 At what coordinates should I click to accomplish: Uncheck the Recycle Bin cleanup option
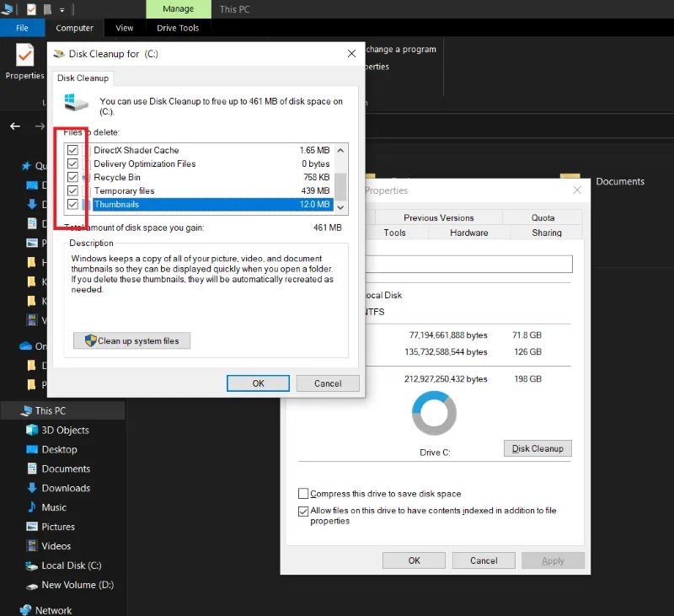(73, 177)
